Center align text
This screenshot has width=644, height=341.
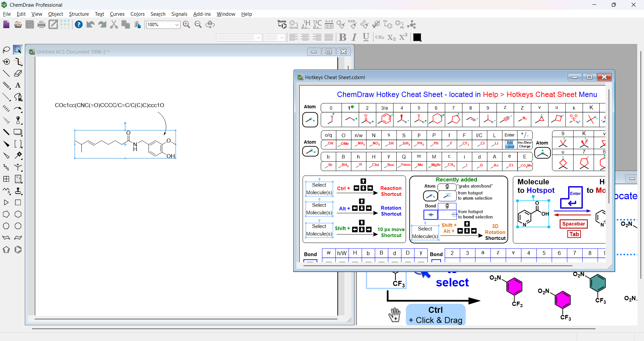click(x=305, y=37)
